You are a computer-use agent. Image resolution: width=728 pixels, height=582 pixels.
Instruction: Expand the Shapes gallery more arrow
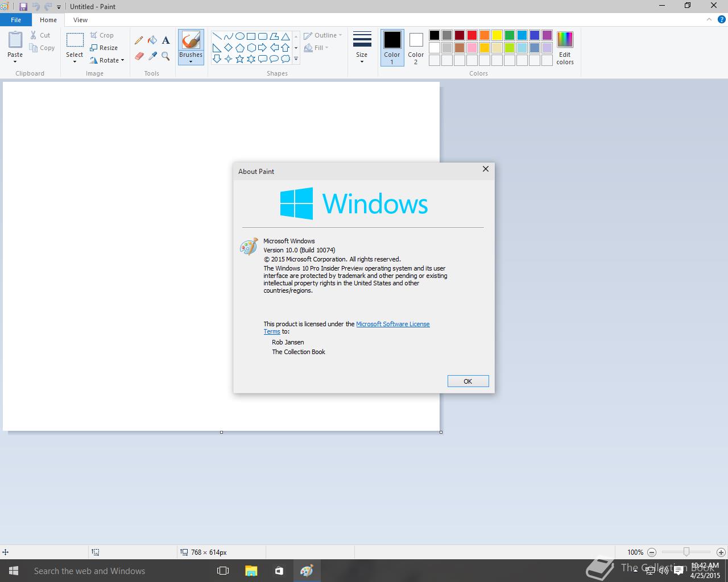pyautogui.click(x=296, y=59)
